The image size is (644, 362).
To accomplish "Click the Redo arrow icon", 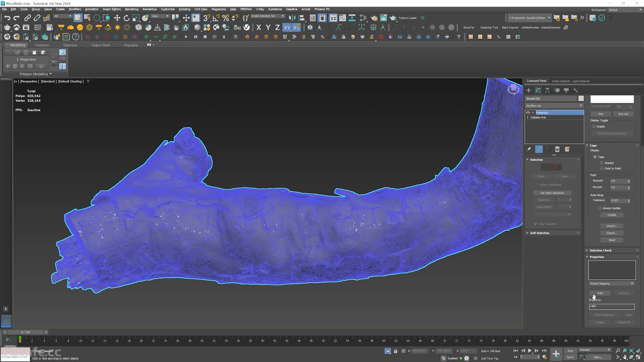I will (16, 18).
